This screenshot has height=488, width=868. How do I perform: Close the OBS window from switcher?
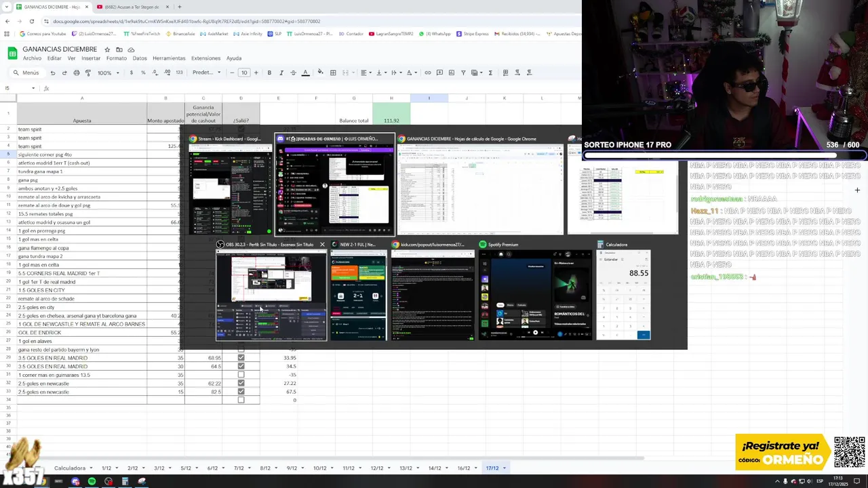click(322, 245)
